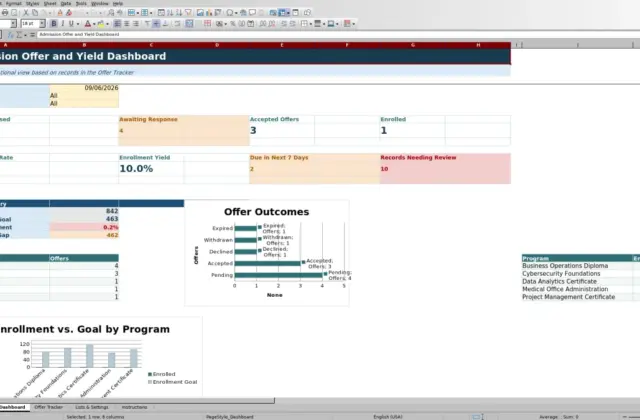Select the Dashboard sheet tab
The width and height of the screenshot is (640, 420).
[x=12, y=407]
